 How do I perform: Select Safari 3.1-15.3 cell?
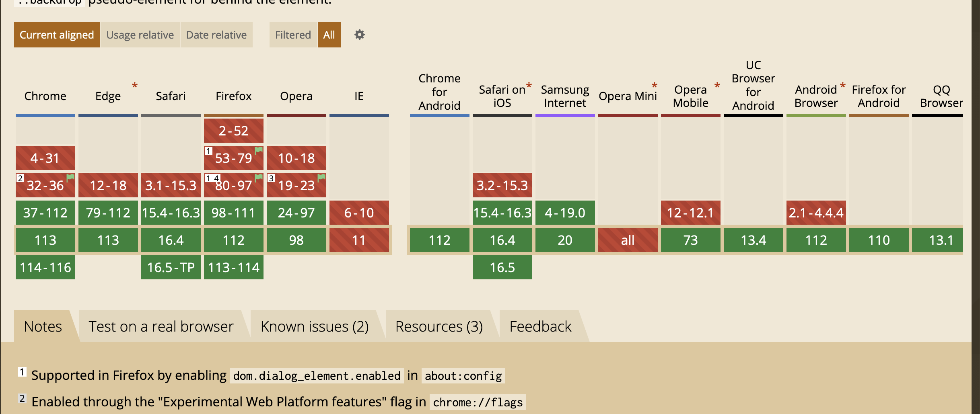coord(171,185)
